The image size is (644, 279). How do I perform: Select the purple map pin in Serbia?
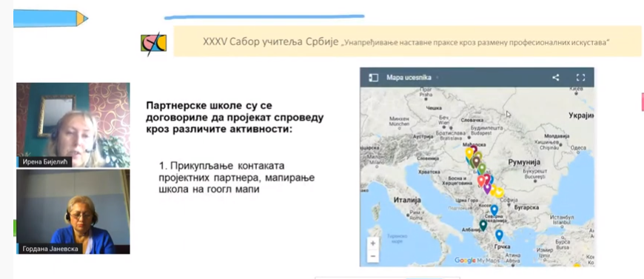487,189
